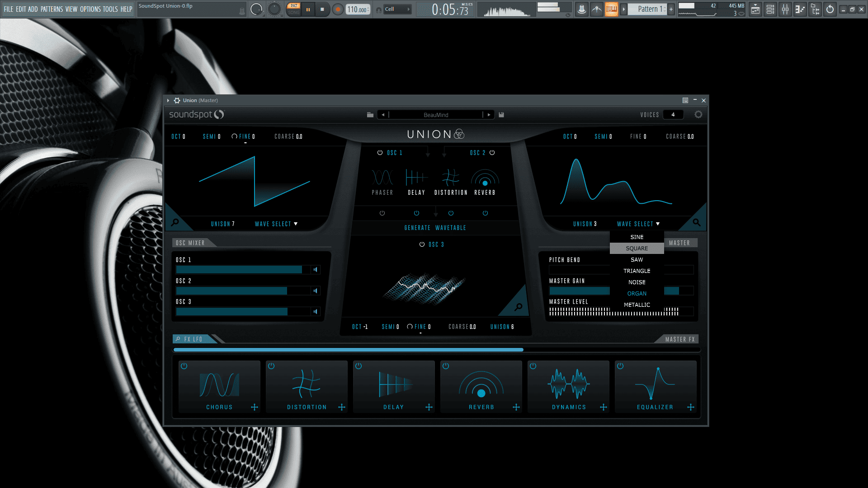Open the VIEW menu
The height and width of the screenshot is (488, 868).
(x=71, y=9)
